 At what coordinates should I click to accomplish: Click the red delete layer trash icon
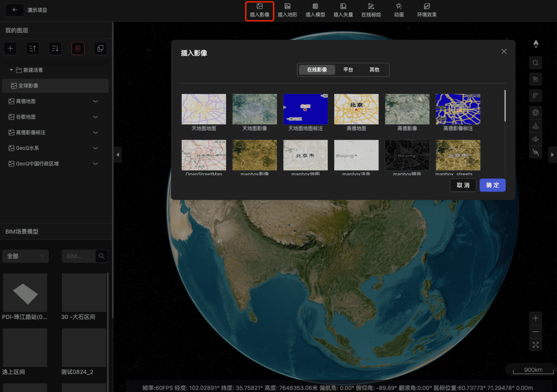click(x=78, y=48)
